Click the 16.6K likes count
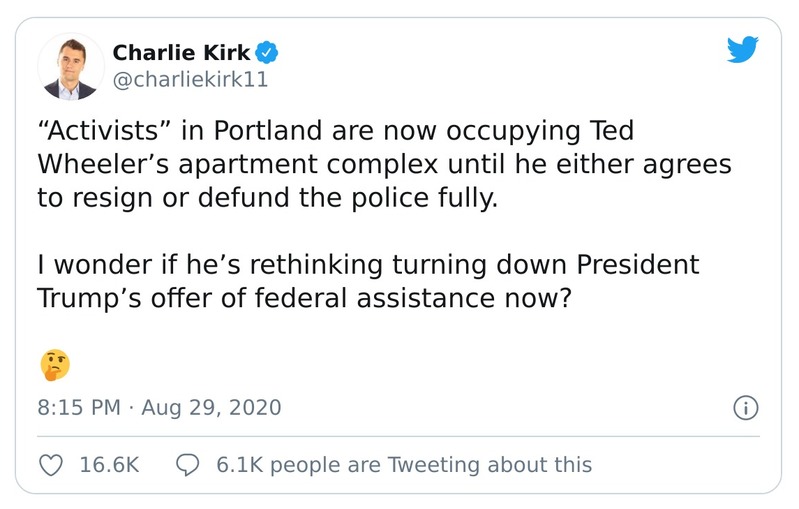This screenshot has height=509, width=799. pos(108,465)
